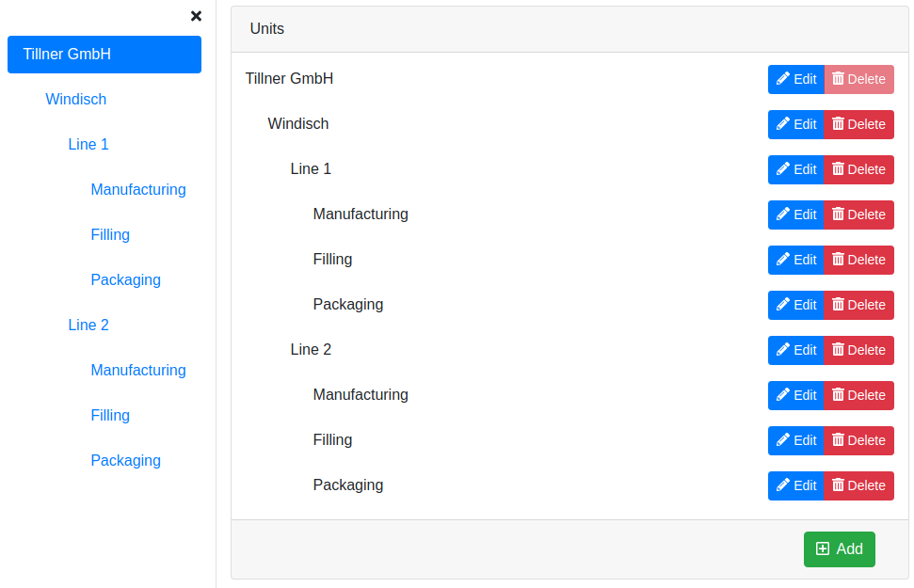This screenshot has width=914, height=588.
Task: Edit Manufacturing under Line 1 in Units list
Action: coord(796,215)
